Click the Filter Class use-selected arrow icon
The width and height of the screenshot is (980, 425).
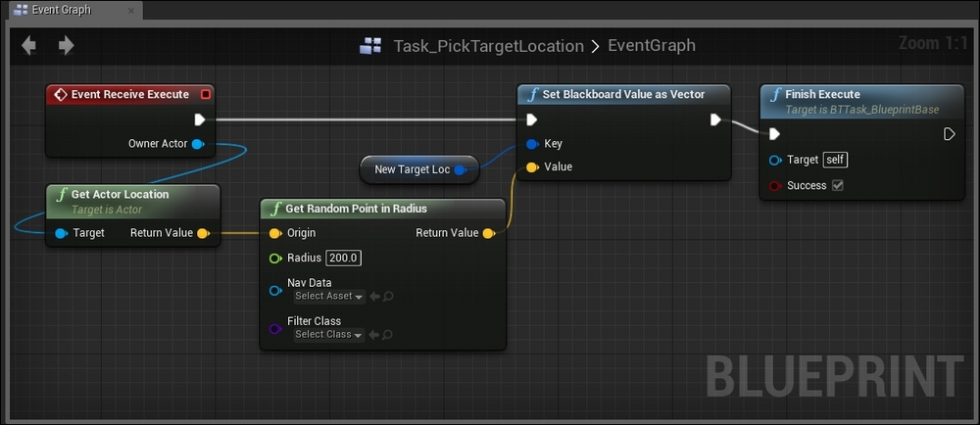(374, 335)
